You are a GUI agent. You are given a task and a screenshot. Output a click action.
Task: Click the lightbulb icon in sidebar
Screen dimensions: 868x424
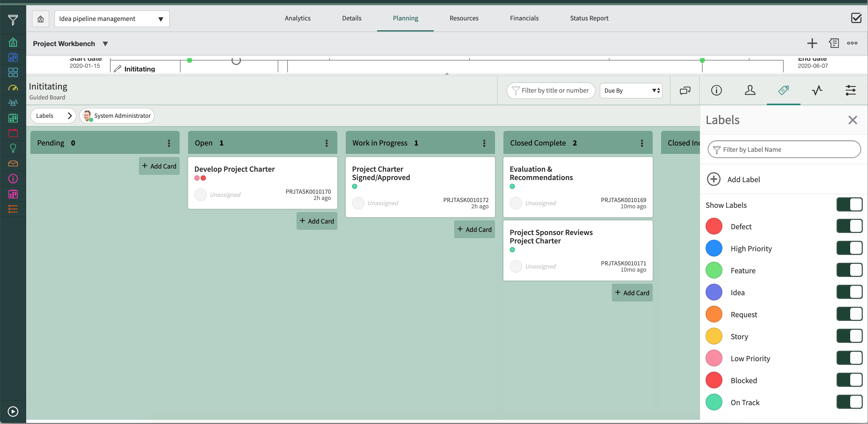pyautogui.click(x=13, y=148)
